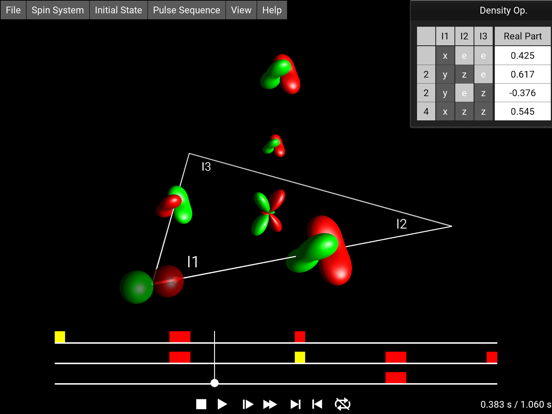Open the Initial State menu
This screenshot has height=414, width=552.
[x=118, y=10]
